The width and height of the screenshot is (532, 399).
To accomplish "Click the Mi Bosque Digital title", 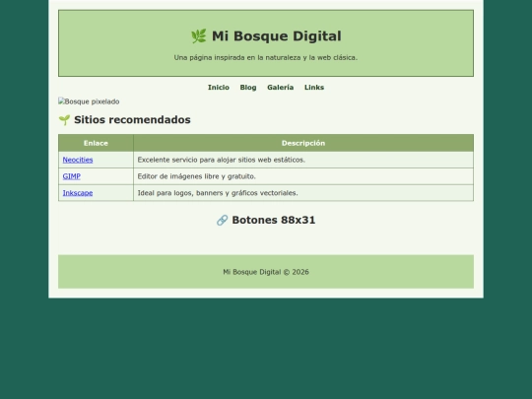I will [x=277, y=36].
